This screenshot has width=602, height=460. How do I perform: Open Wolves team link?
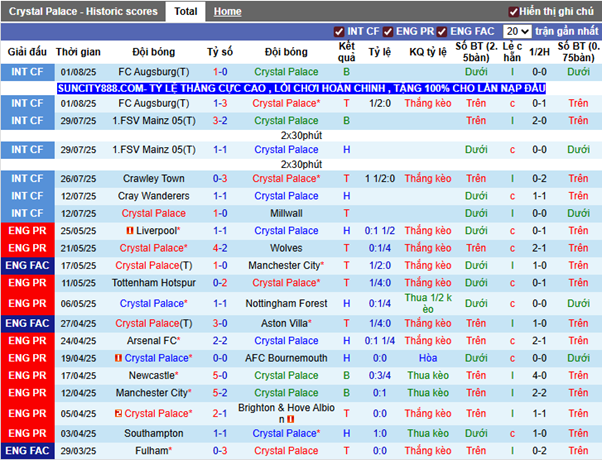pyautogui.click(x=286, y=248)
